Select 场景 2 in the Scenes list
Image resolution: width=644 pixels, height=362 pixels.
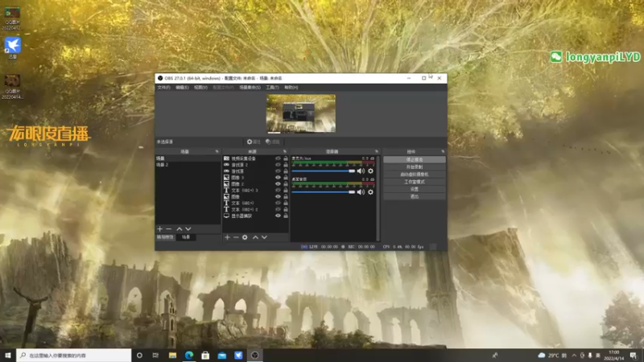pyautogui.click(x=188, y=165)
